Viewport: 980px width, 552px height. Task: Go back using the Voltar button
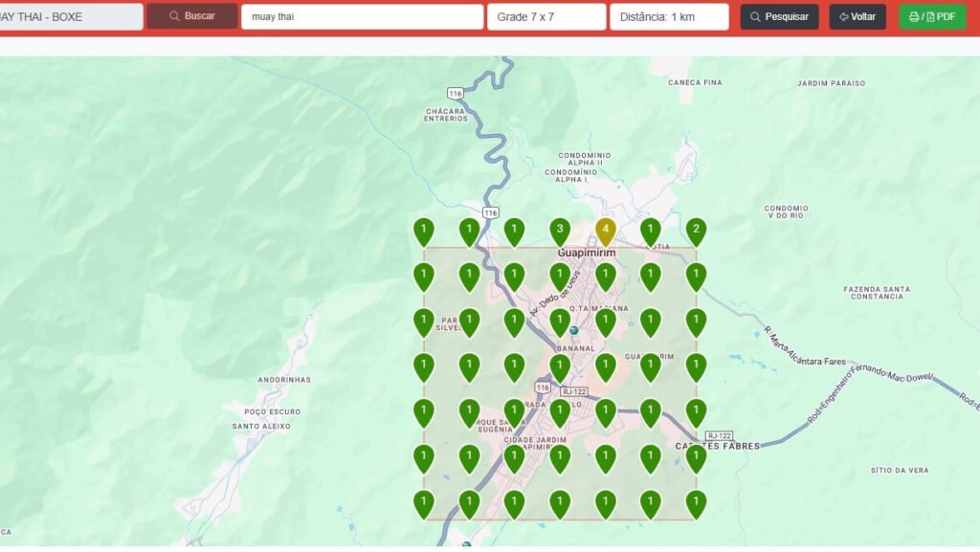pos(857,16)
